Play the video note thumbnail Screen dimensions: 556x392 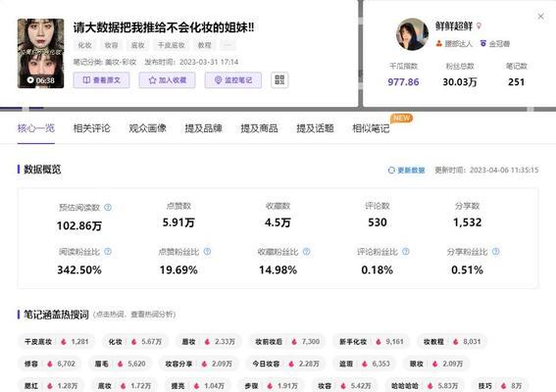[x=41, y=53]
